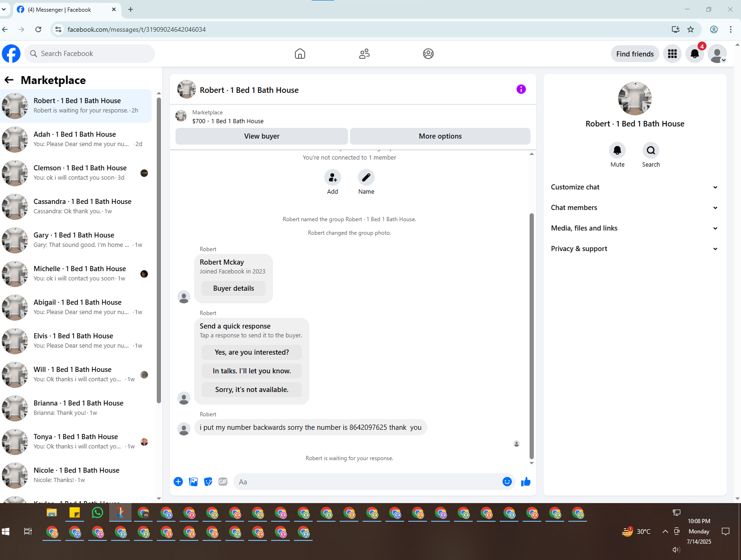Screen dimensions: 741x560
Task: Click the large listing photo in right panel
Action: [x=635, y=98]
